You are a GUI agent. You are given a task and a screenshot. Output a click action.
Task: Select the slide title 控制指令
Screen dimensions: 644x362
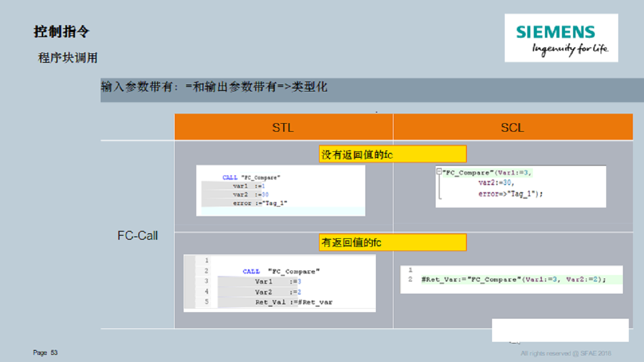point(61,31)
